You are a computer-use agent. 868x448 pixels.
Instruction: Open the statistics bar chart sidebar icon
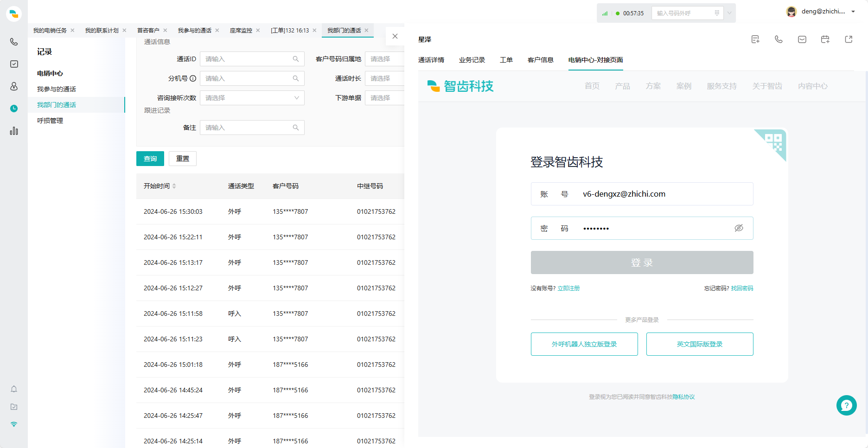click(x=14, y=131)
